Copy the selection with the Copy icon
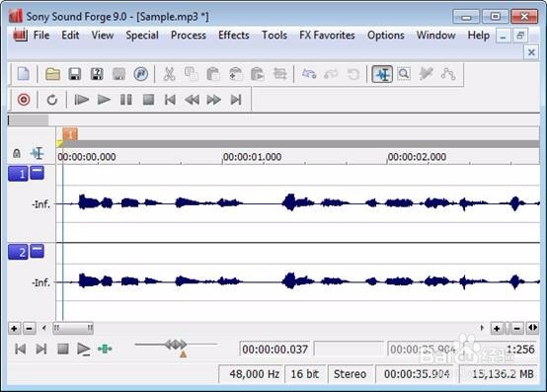 192,74
